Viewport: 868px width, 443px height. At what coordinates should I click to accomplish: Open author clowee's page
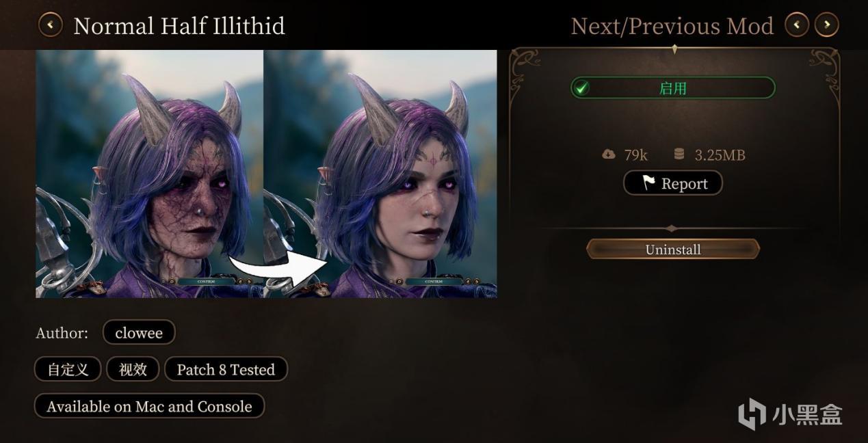[x=139, y=333]
